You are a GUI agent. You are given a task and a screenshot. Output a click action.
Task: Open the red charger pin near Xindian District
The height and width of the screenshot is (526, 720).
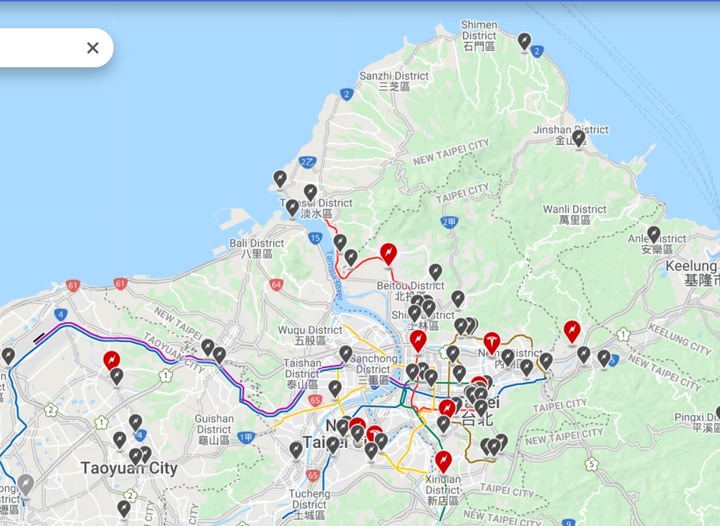tap(443, 462)
